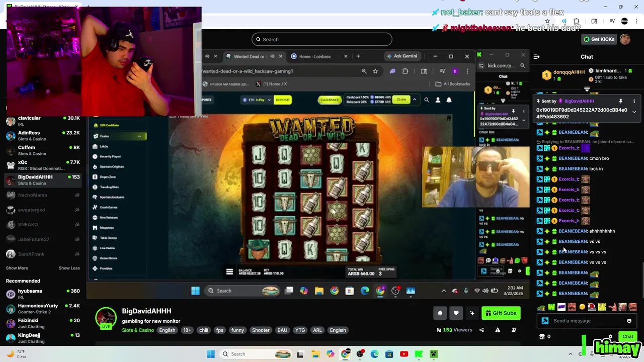The width and height of the screenshot is (644, 362).
Task: Open casino notifications bell icon
Action: coord(449,100)
